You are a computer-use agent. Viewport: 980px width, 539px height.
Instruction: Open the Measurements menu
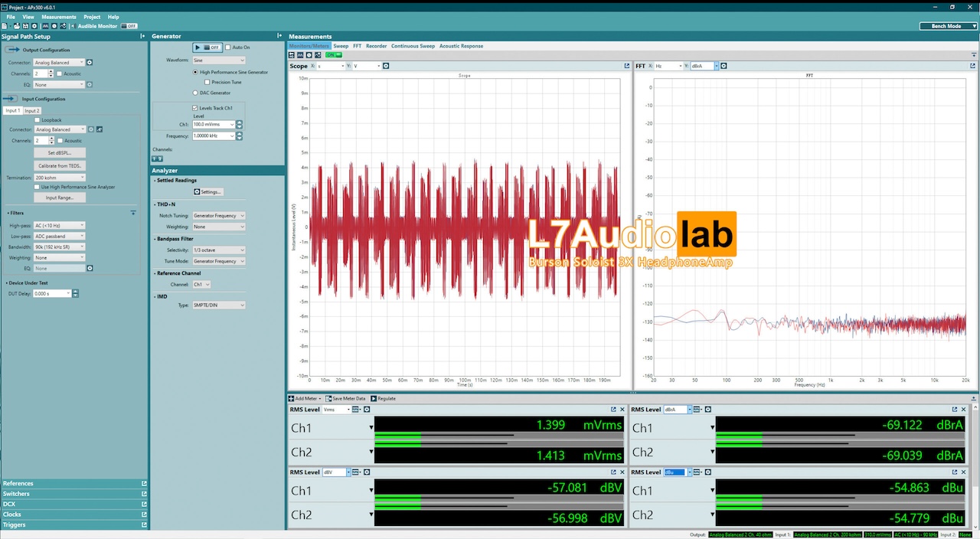pyautogui.click(x=59, y=17)
